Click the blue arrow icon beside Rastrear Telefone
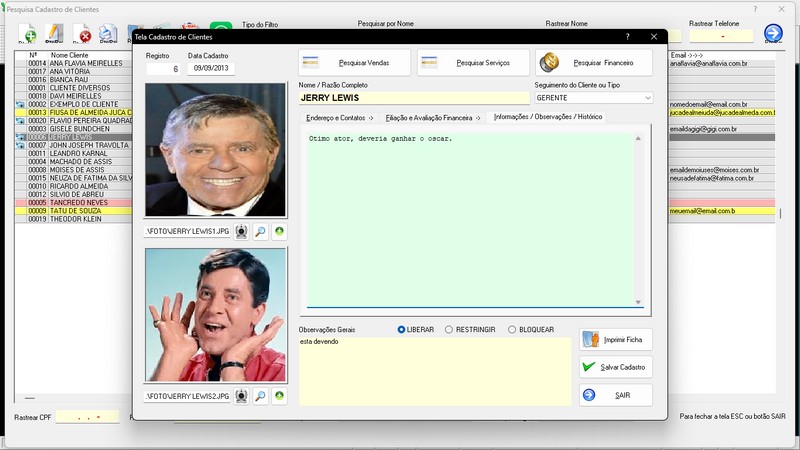The height and width of the screenshot is (450, 800). pyautogui.click(x=773, y=33)
